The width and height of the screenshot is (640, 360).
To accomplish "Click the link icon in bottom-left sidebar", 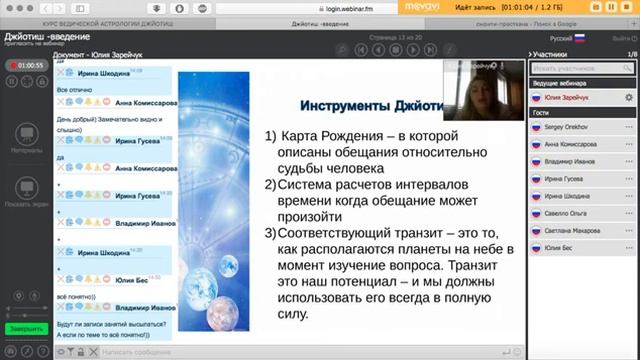I will (27, 351).
